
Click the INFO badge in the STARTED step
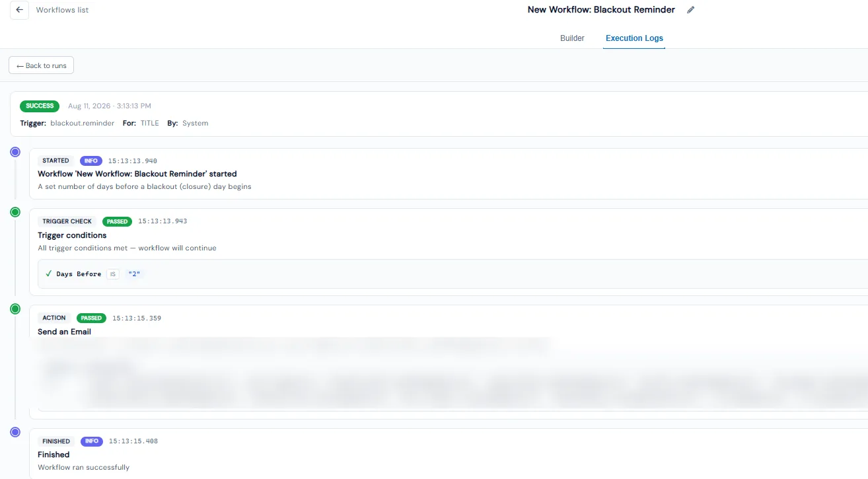[91, 161]
